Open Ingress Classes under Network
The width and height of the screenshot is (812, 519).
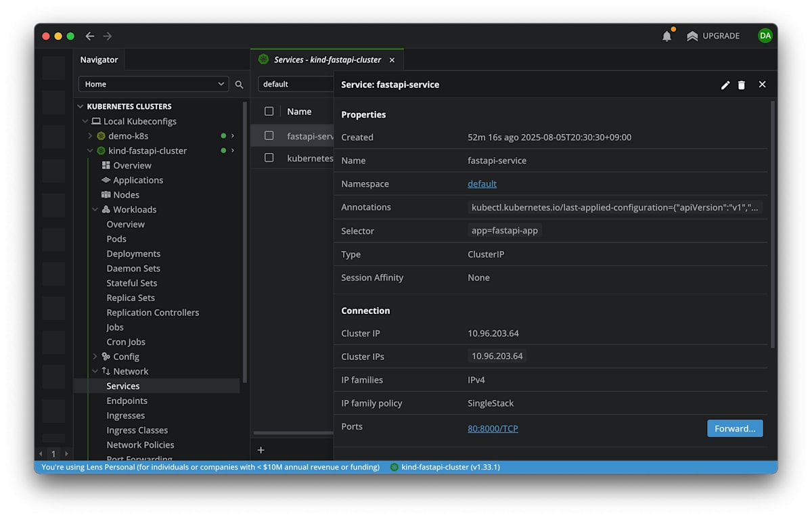click(137, 430)
